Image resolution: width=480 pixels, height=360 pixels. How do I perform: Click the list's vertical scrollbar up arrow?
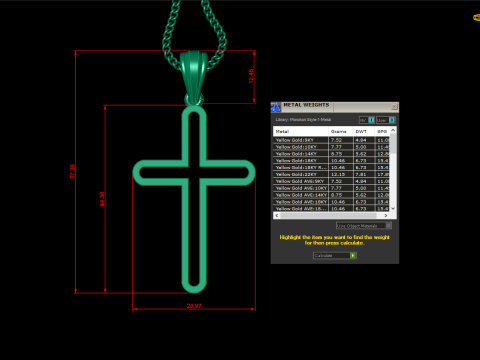coord(393,130)
